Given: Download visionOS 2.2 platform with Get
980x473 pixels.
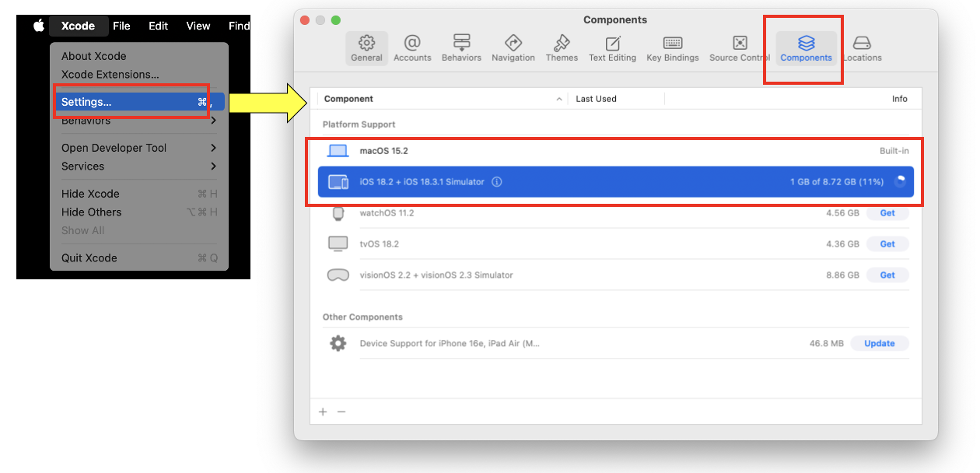Looking at the screenshot, I should [x=887, y=275].
